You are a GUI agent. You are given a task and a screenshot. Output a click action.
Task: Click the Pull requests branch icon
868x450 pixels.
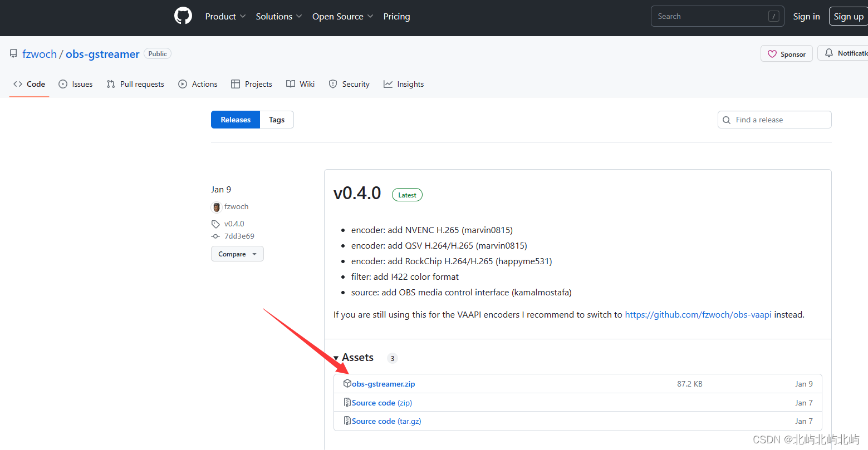(111, 84)
